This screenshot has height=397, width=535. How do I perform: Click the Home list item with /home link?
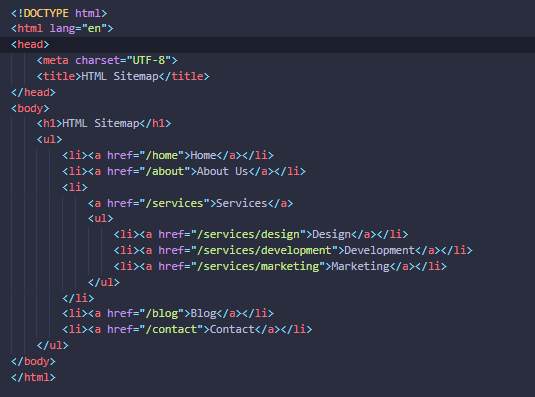[168, 155]
